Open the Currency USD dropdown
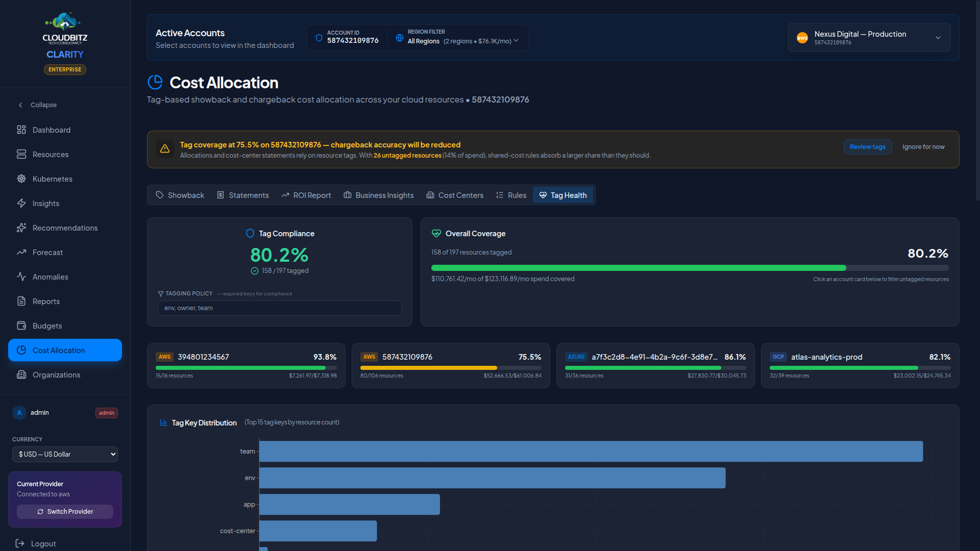This screenshot has height=551, width=980. (x=65, y=454)
